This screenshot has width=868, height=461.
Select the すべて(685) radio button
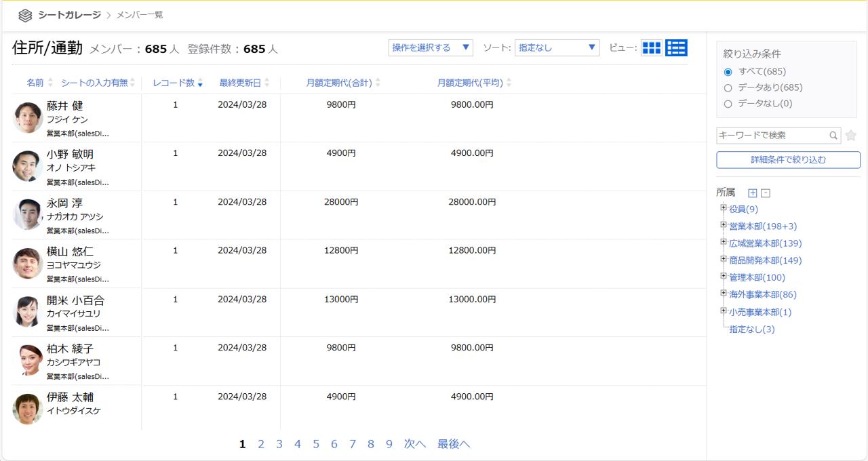(728, 71)
